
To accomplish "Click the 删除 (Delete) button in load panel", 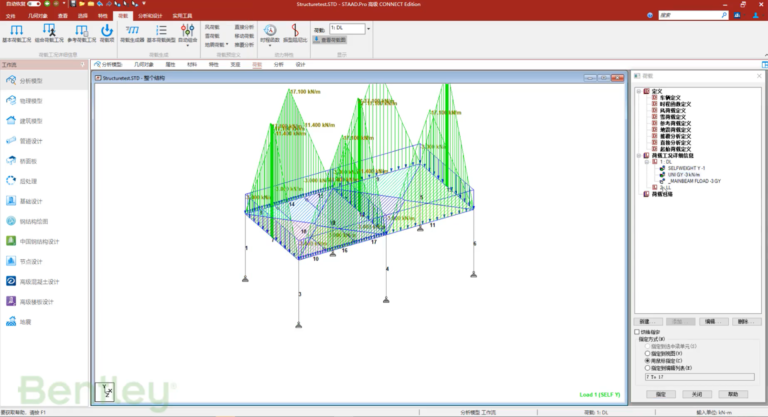I will (x=746, y=321).
